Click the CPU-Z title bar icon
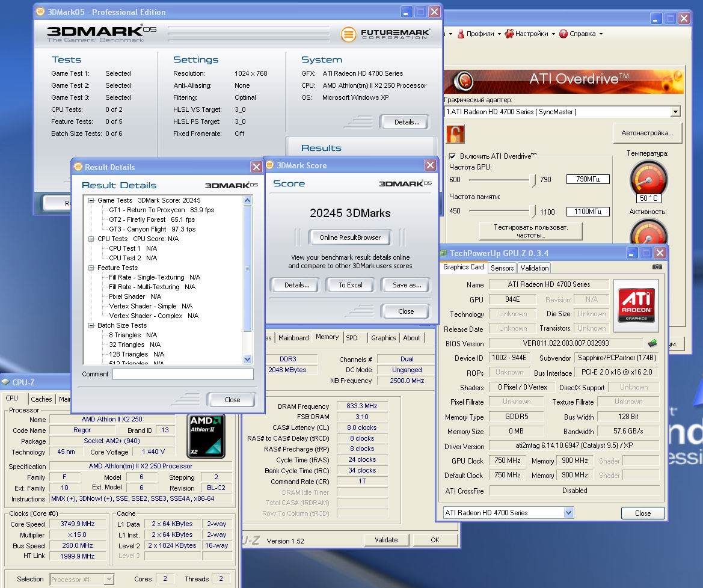 click(x=5, y=382)
